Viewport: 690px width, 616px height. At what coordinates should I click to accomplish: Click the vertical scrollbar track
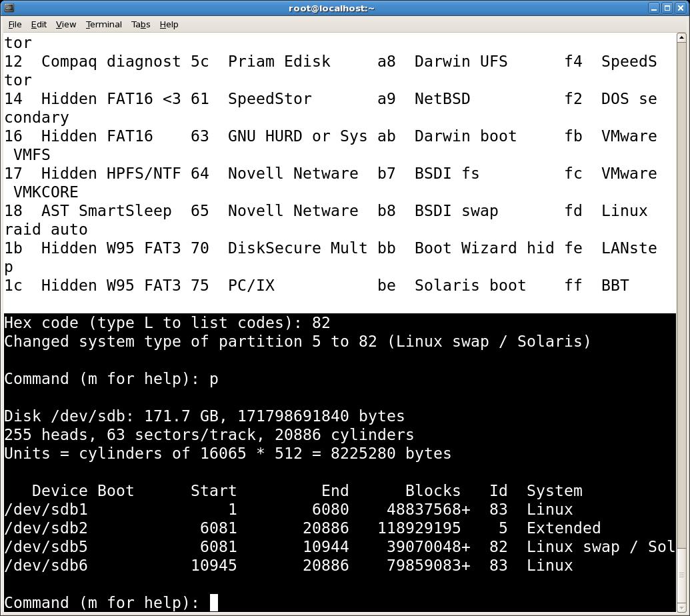pyautogui.click(x=681, y=295)
